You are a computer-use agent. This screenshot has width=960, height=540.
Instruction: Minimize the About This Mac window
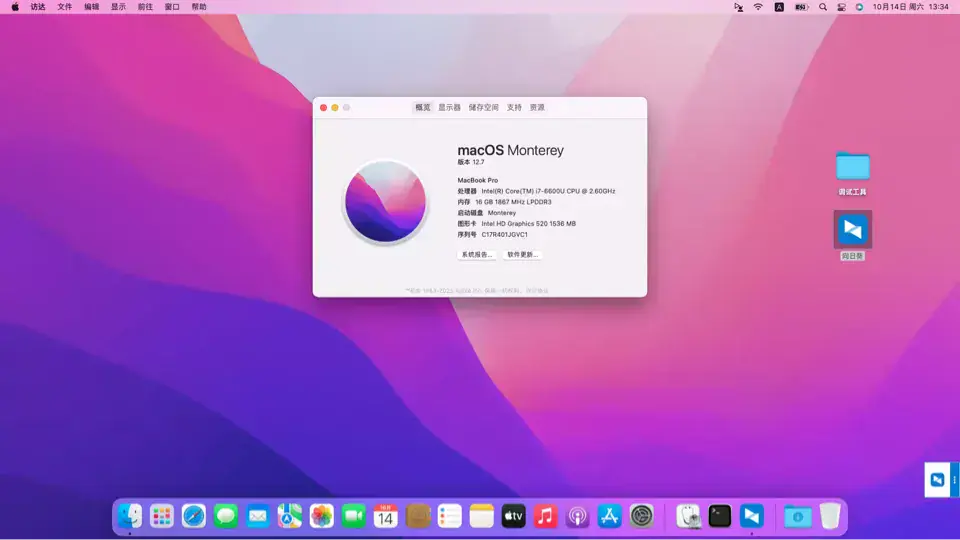335,108
